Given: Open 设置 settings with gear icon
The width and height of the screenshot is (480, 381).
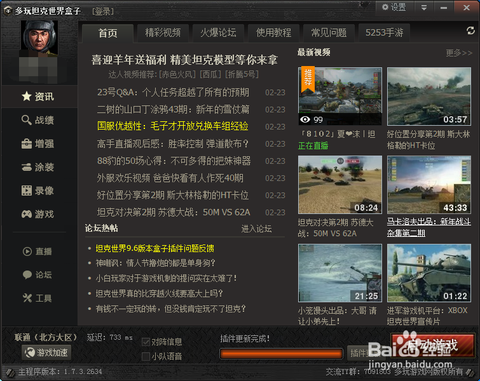Looking at the screenshot, I should coord(394,7).
